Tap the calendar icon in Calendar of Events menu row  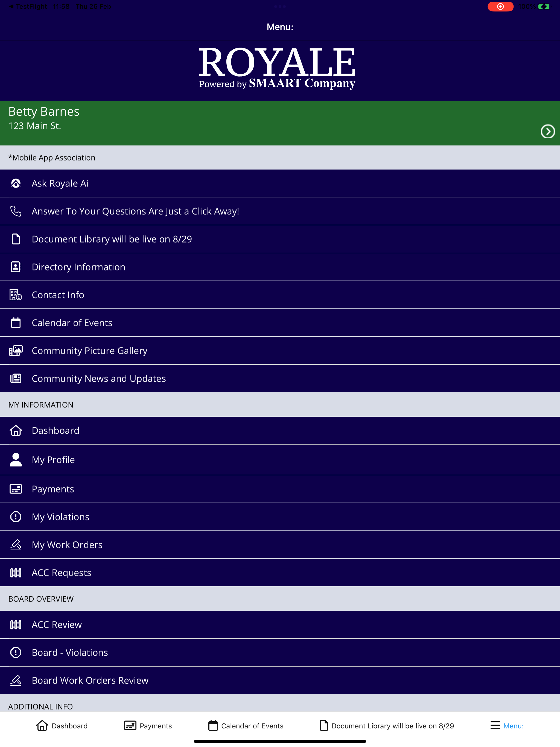(x=16, y=323)
